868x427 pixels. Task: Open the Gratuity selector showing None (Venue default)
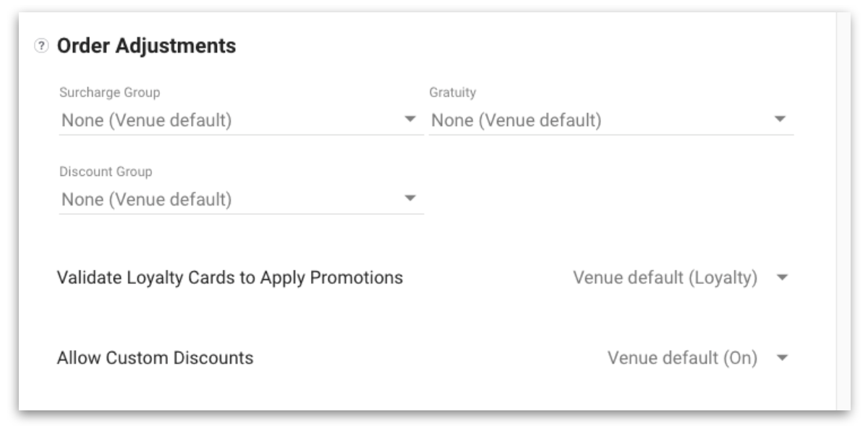pyautogui.click(x=611, y=120)
